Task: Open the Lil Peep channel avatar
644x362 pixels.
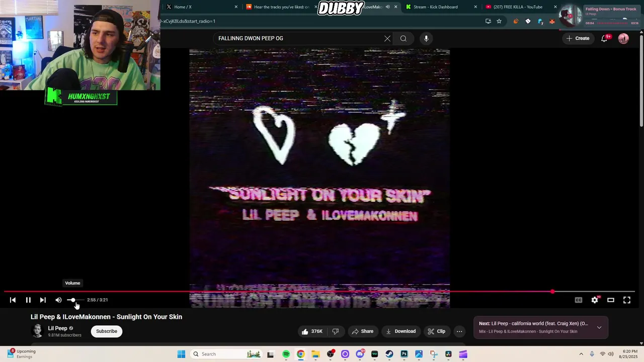Action: click(37, 331)
